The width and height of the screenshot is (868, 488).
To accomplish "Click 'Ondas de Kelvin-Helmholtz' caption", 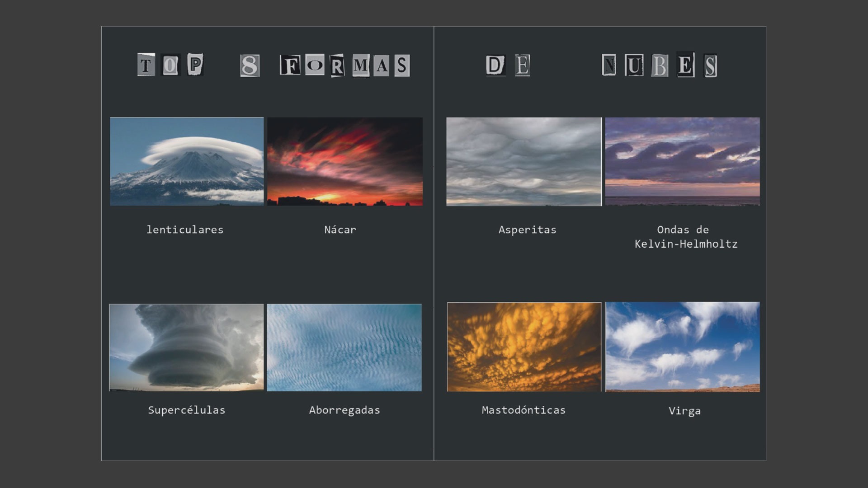I will (685, 237).
